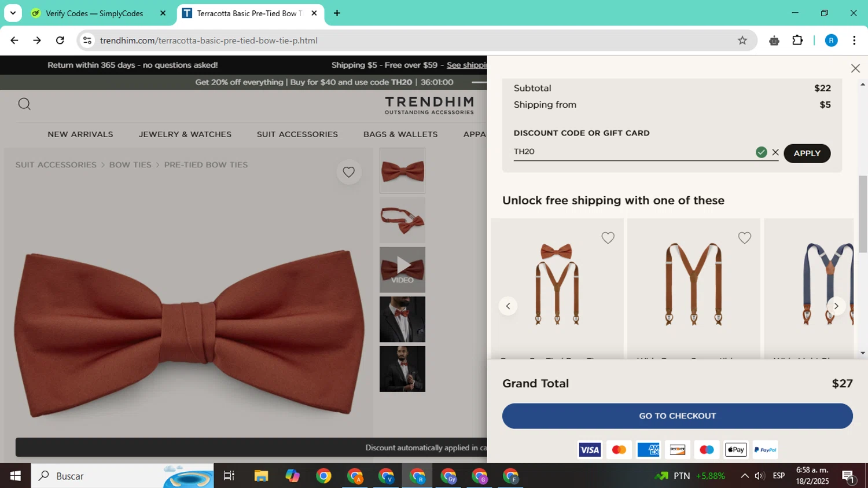Select the model in suit thumbnail
This screenshot has width=868, height=488.
402,320
